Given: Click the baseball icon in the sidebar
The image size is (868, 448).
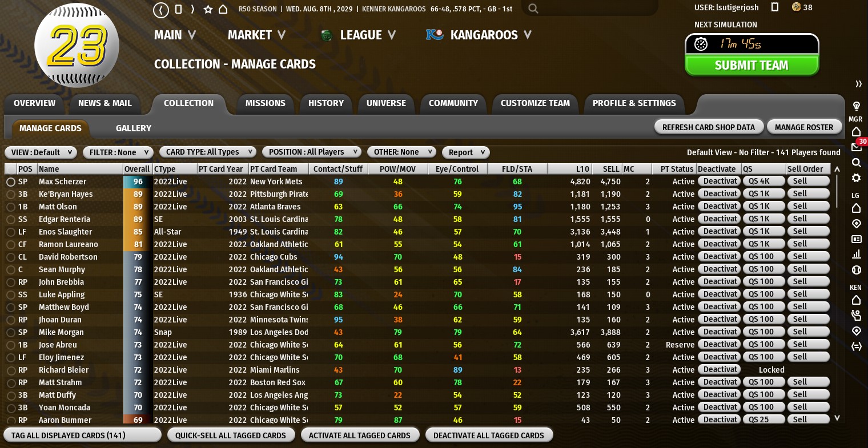Looking at the screenshot, I should click(856, 270).
